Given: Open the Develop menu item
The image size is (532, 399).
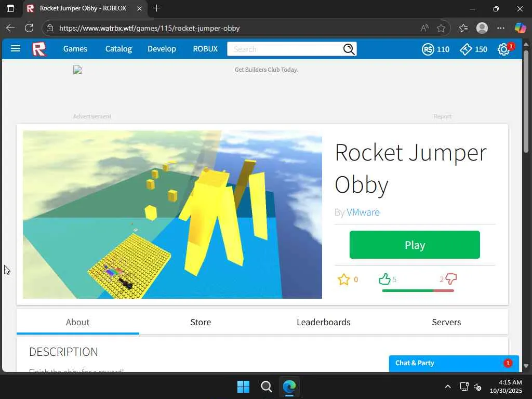Looking at the screenshot, I should click(x=162, y=49).
